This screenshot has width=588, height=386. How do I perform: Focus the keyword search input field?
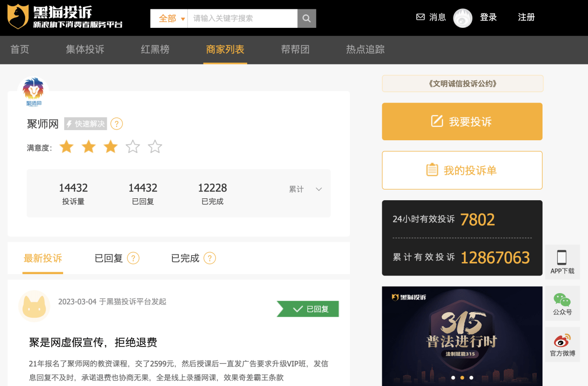(242, 19)
